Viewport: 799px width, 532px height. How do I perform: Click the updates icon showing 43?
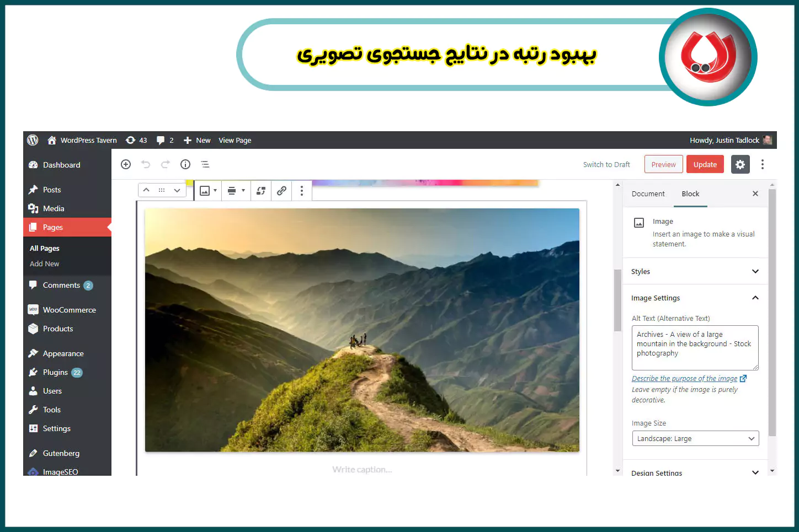(x=136, y=140)
